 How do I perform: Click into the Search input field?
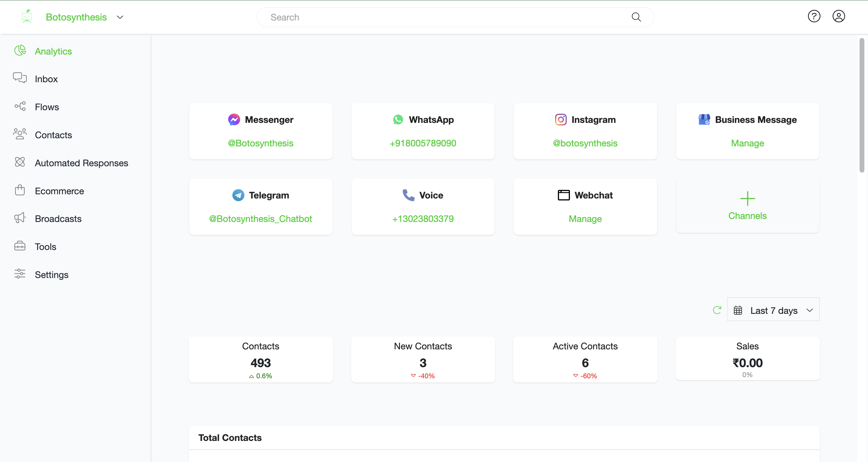click(x=438, y=17)
